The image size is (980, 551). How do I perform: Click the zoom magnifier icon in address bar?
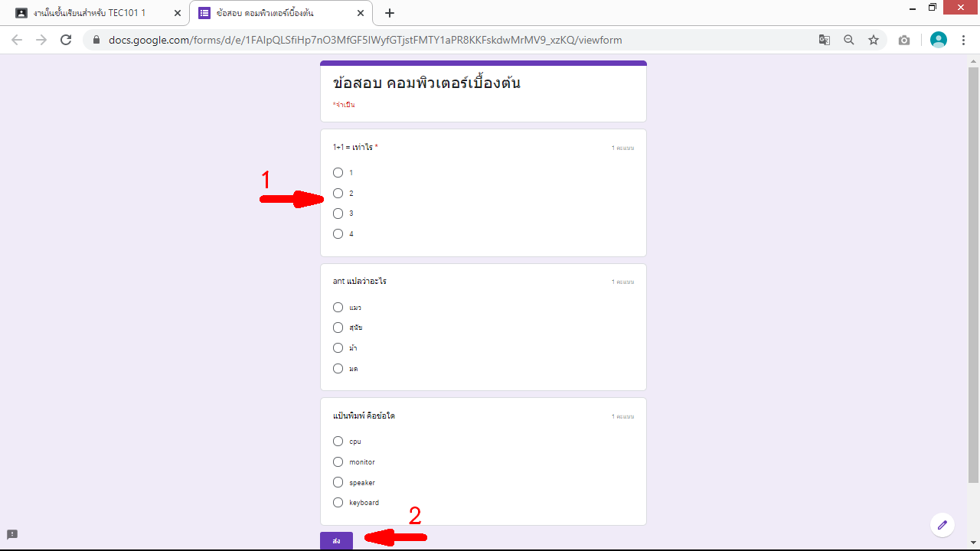[849, 40]
